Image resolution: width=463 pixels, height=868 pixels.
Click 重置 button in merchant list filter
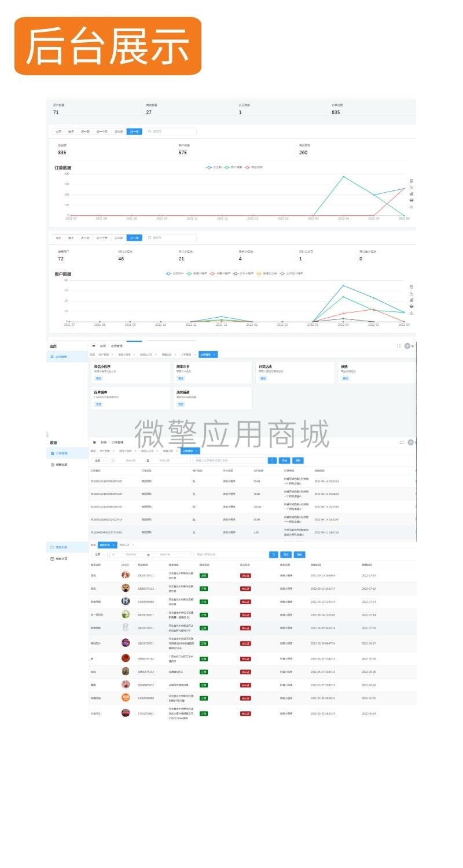point(299,554)
